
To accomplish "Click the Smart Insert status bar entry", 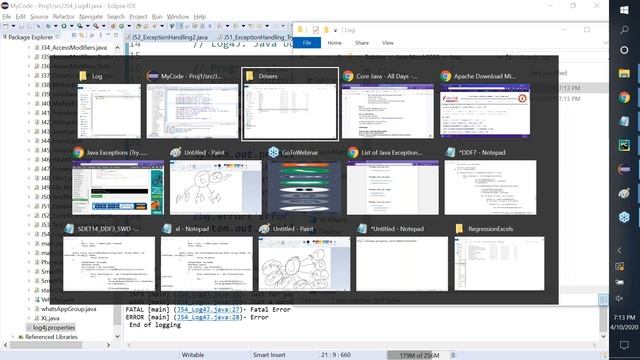I will (x=269, y=355).
